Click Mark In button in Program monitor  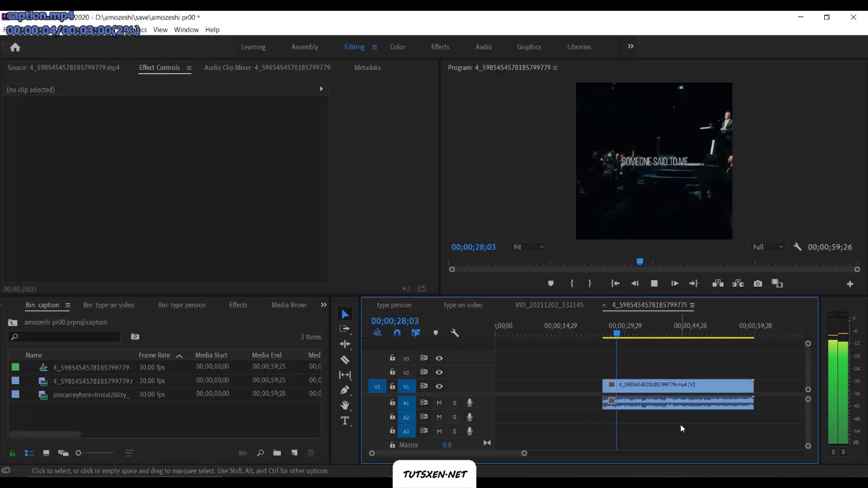click(x=572, y=283)
